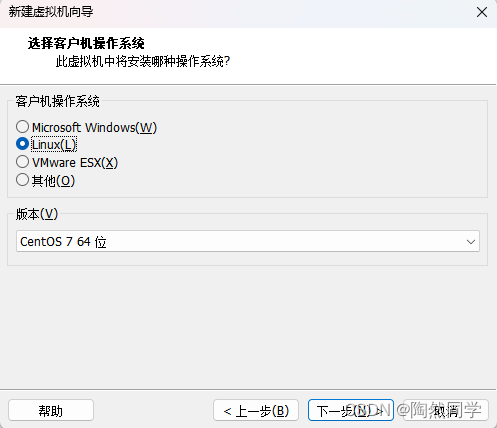Click the 帮助 help button
This screenshot has width=497, height=428.
pos(51,410)
